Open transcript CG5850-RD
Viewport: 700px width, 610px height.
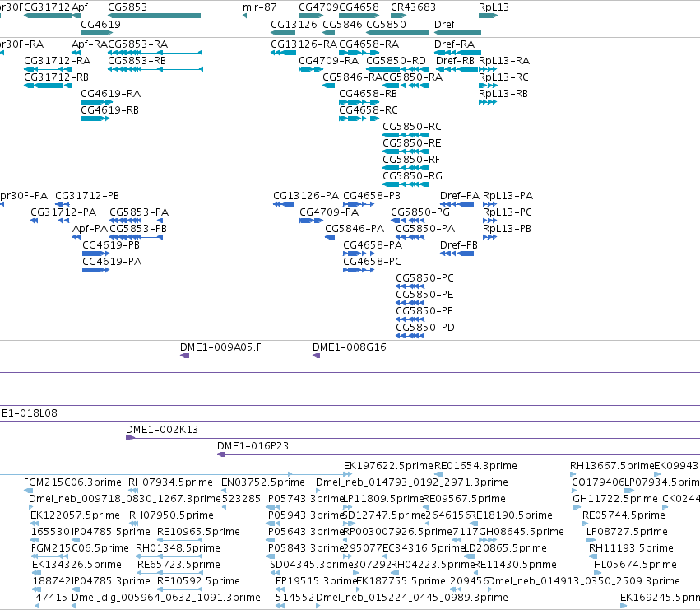[x=396, y=61]
